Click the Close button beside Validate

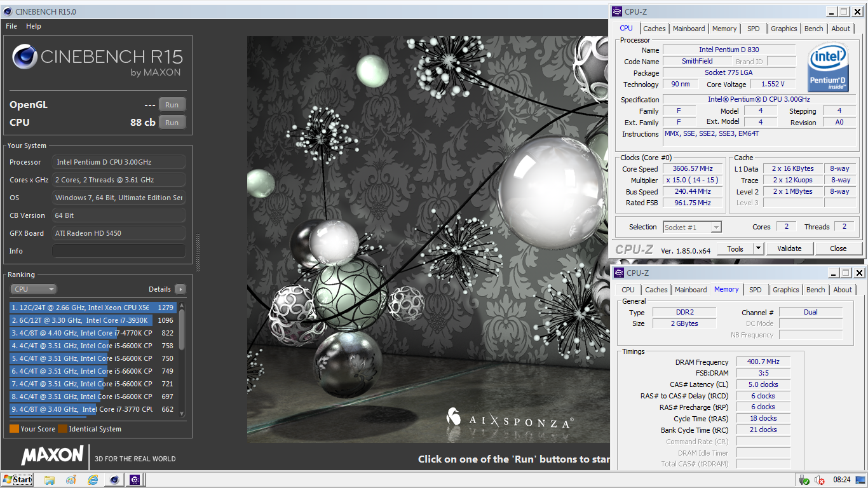838,248
